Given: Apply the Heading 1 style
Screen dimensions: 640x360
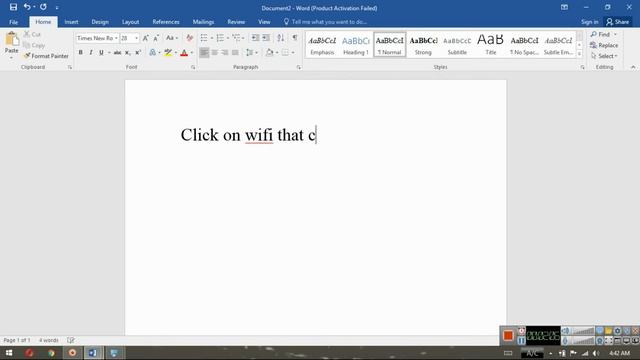Looking at the screenshot, I should [356, 45].
